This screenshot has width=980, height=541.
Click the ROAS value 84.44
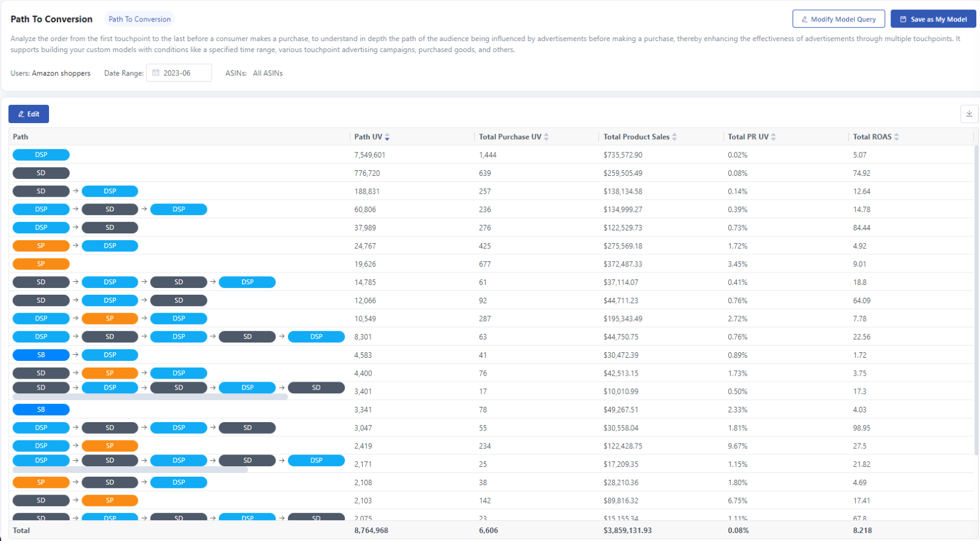click(x=862, y=228)
